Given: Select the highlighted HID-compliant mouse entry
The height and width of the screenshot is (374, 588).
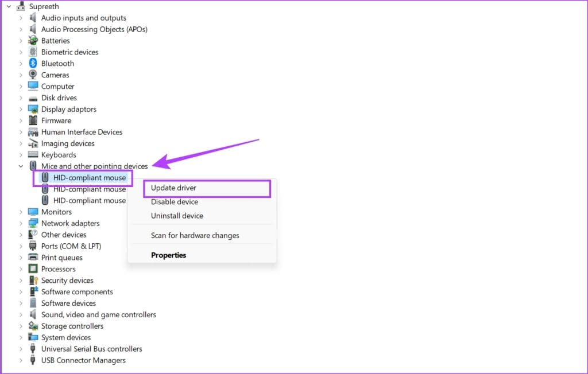Looking at the screenshot, I should [x=89, y=177].
